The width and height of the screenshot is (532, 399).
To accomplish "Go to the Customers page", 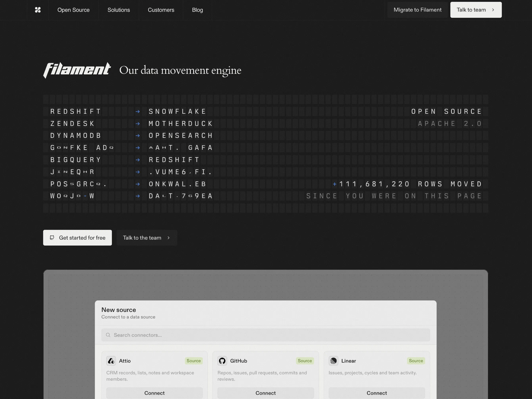I will click(x=161, y=10).
